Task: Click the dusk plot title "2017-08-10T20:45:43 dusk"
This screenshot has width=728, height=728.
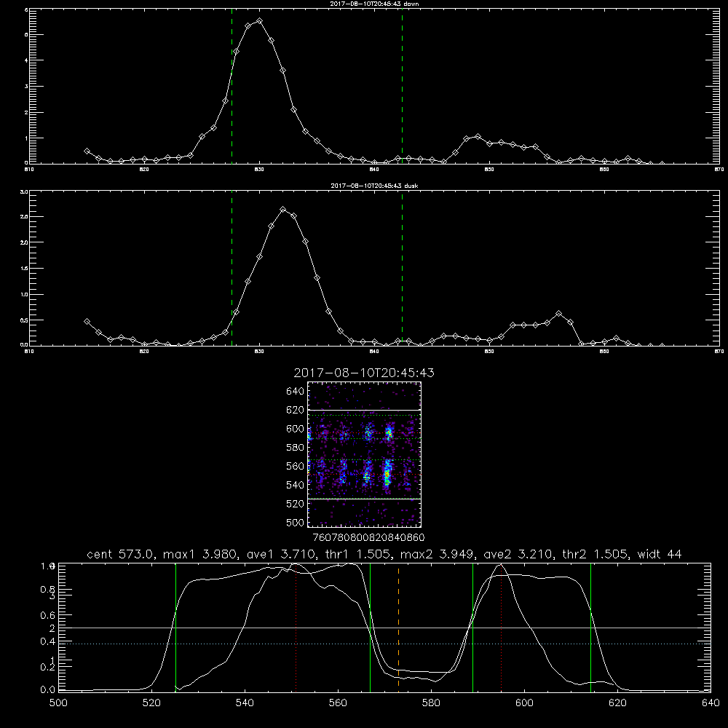Action: tap(374, 186)
